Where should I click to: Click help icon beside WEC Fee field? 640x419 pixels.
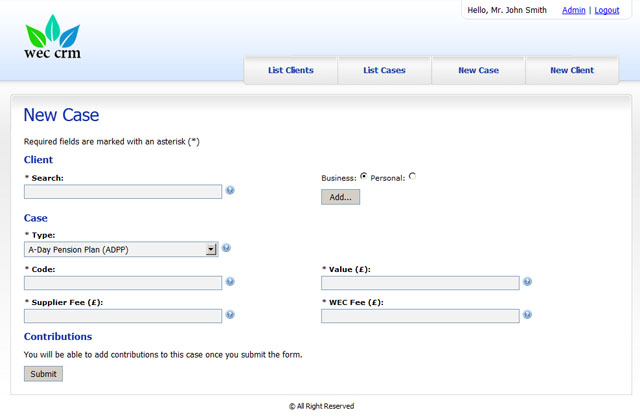coord(527,315)
